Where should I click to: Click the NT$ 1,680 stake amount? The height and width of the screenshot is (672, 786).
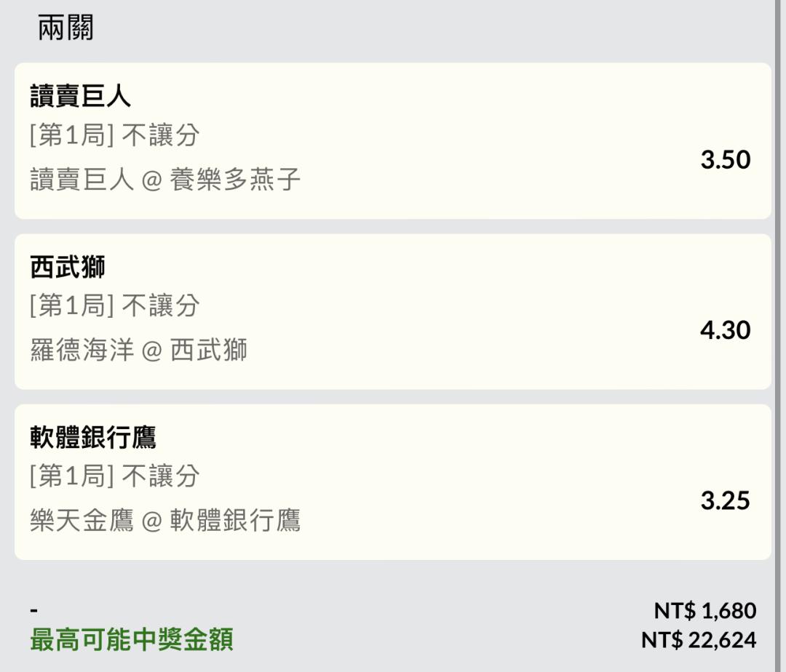point(704,610)
